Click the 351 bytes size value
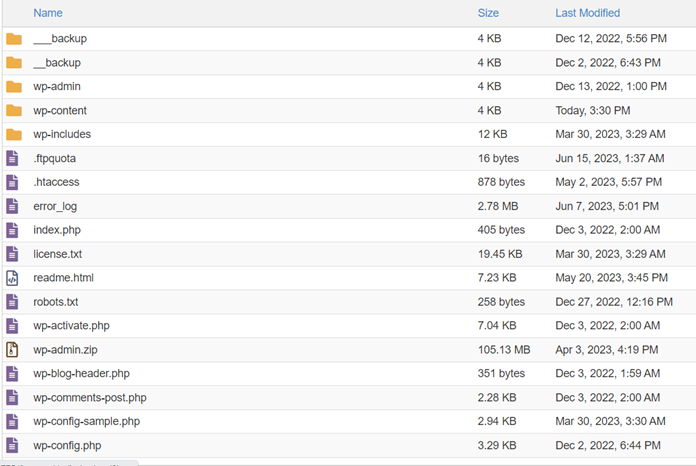 (501, 374)
